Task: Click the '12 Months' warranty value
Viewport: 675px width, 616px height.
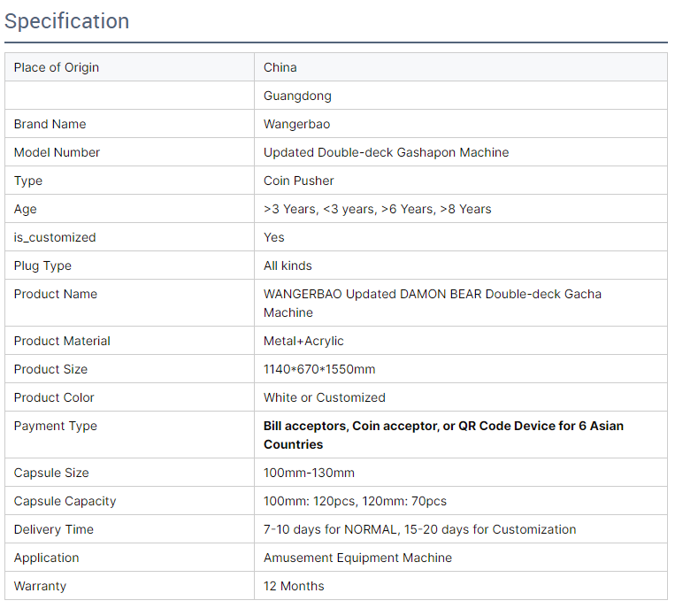Action: 294,586
